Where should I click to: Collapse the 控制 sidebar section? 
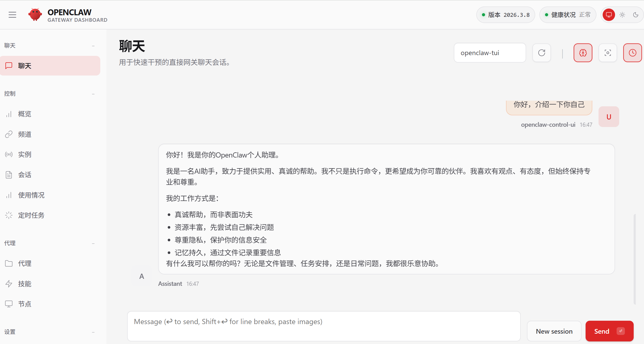pyautogui.click(x=93, y=94)
